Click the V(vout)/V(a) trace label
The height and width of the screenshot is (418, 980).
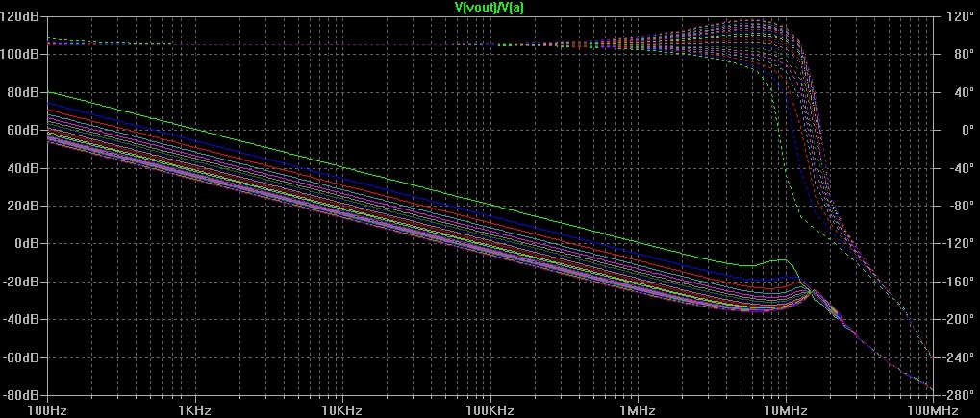(490, 7)
